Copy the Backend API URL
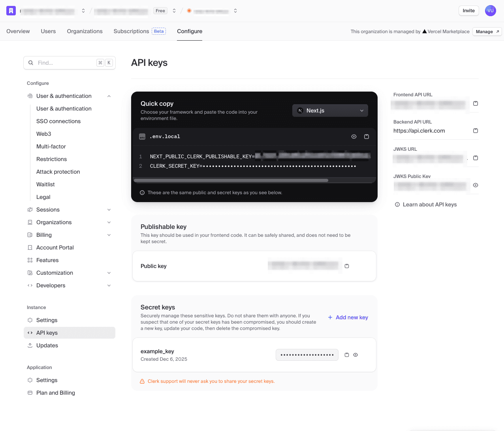 476,131
